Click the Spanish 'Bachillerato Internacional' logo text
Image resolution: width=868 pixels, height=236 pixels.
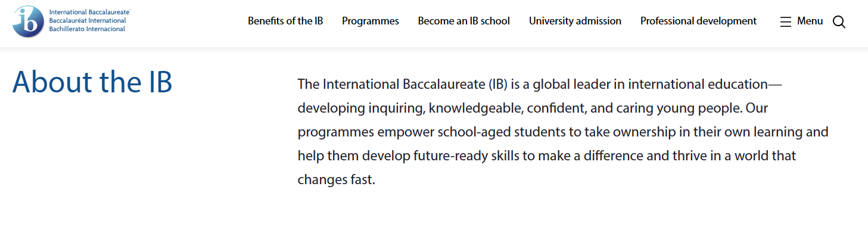87,29
